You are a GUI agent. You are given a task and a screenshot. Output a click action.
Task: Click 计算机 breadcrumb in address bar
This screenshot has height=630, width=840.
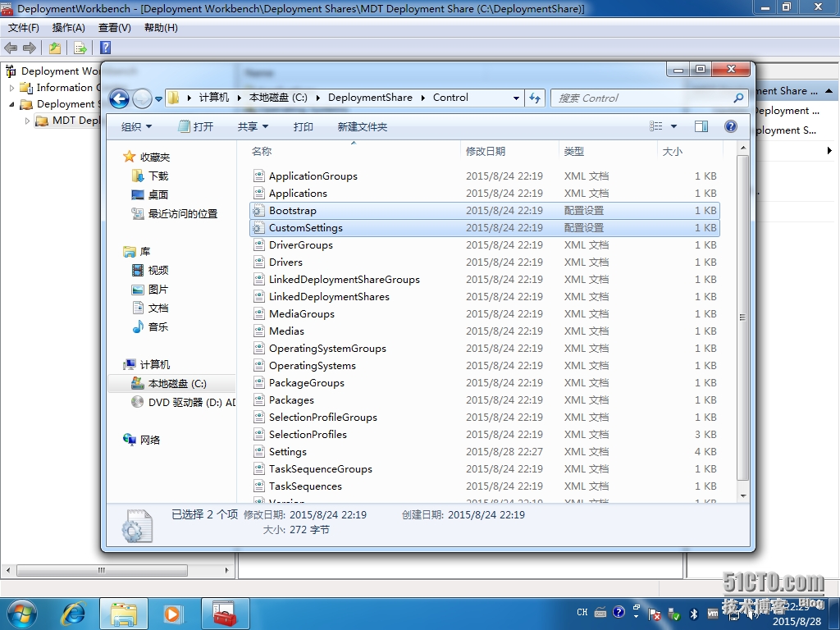point(214,98)
